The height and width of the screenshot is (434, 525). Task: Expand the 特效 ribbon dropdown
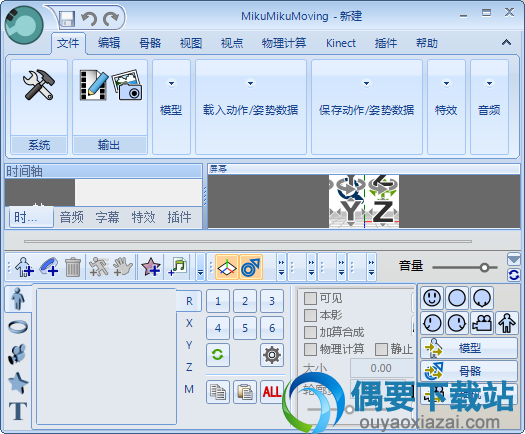point(446,107)
